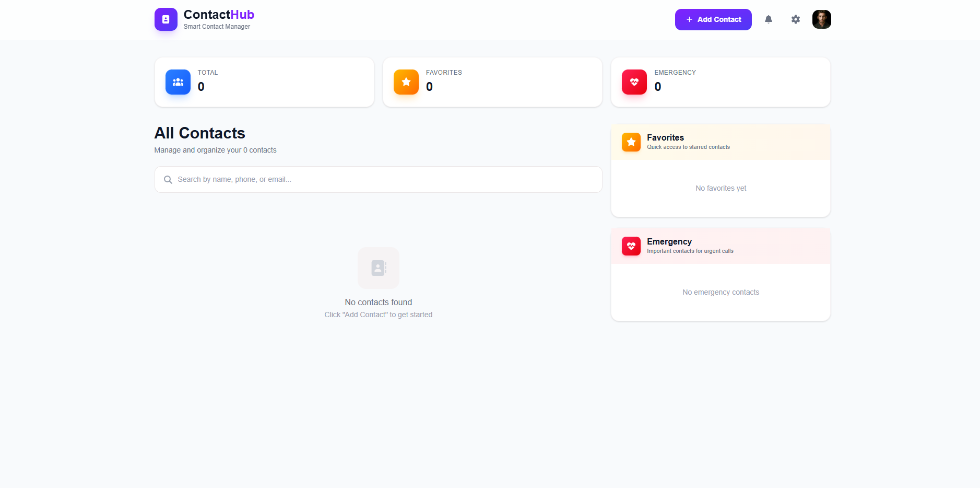The width and height of the screenshot is (980, 488).
Task: Click the heart icon on Emergency panel
Action: coord(631,246)
